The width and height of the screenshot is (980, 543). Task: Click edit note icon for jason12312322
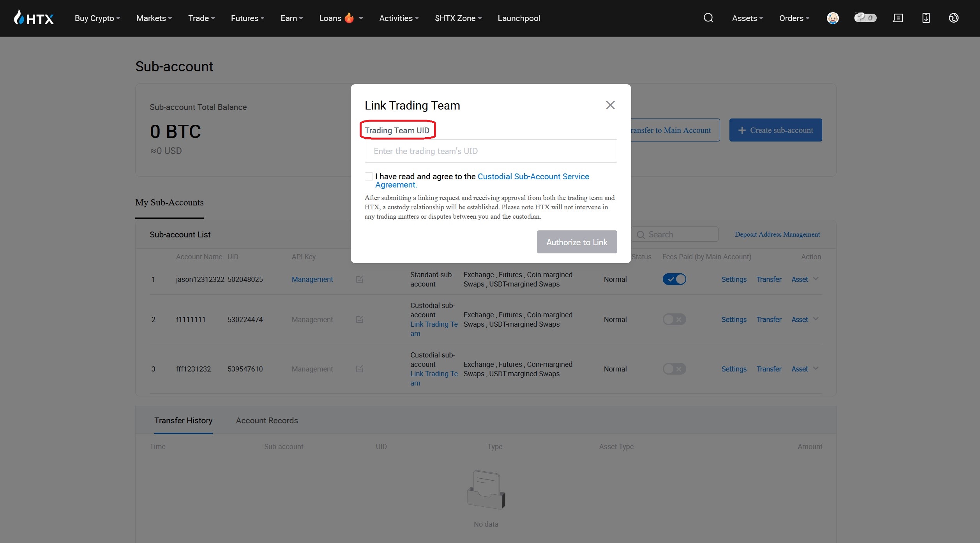coord(359,279)
